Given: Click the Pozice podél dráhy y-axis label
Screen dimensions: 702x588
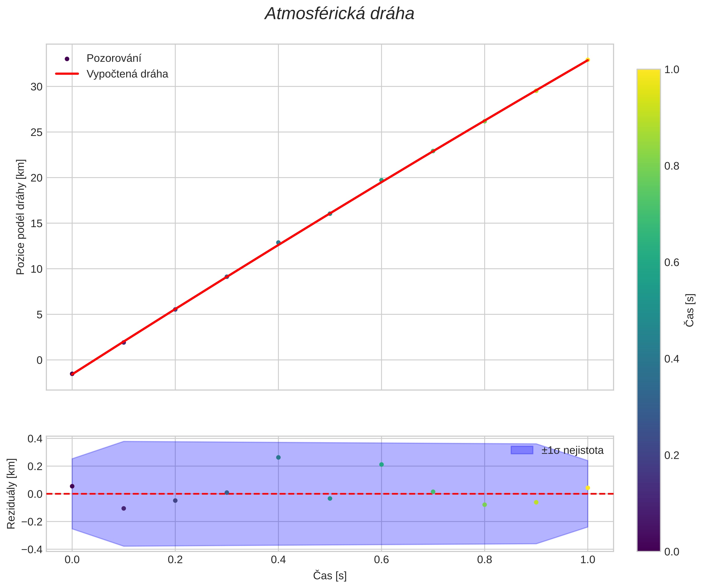Looking at the screenshot, I should tap(21, 217).
